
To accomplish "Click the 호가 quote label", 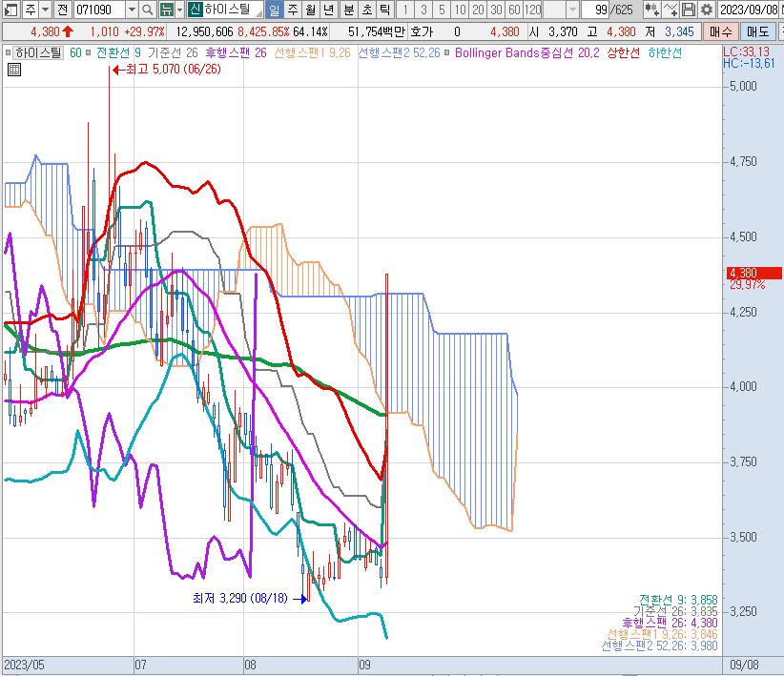I will pos(422,31).
